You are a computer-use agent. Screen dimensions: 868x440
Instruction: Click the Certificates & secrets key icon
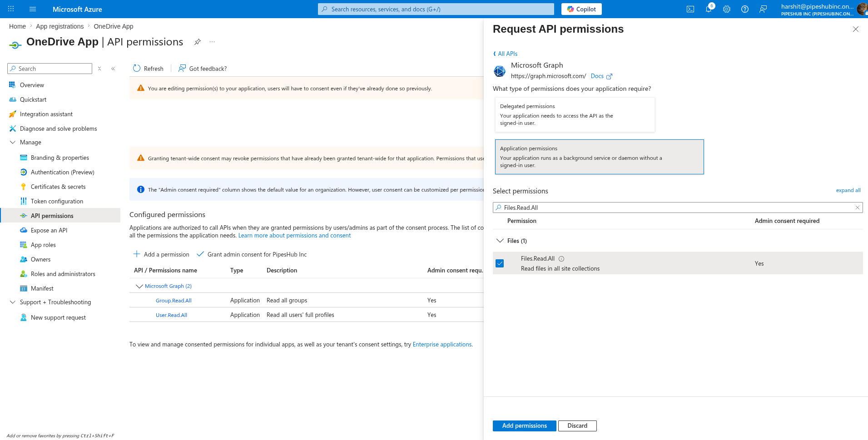pos(23,187)
